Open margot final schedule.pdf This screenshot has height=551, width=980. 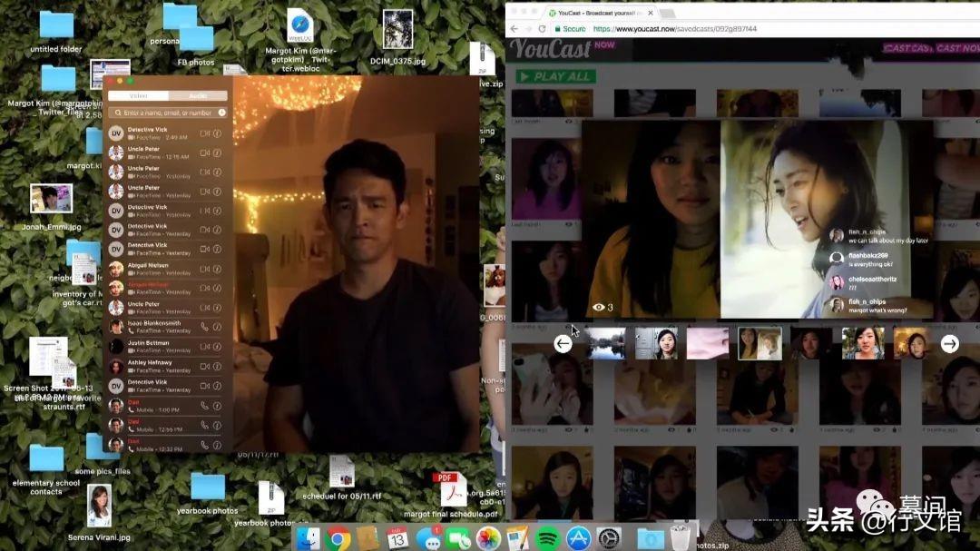tap(451, 496)
